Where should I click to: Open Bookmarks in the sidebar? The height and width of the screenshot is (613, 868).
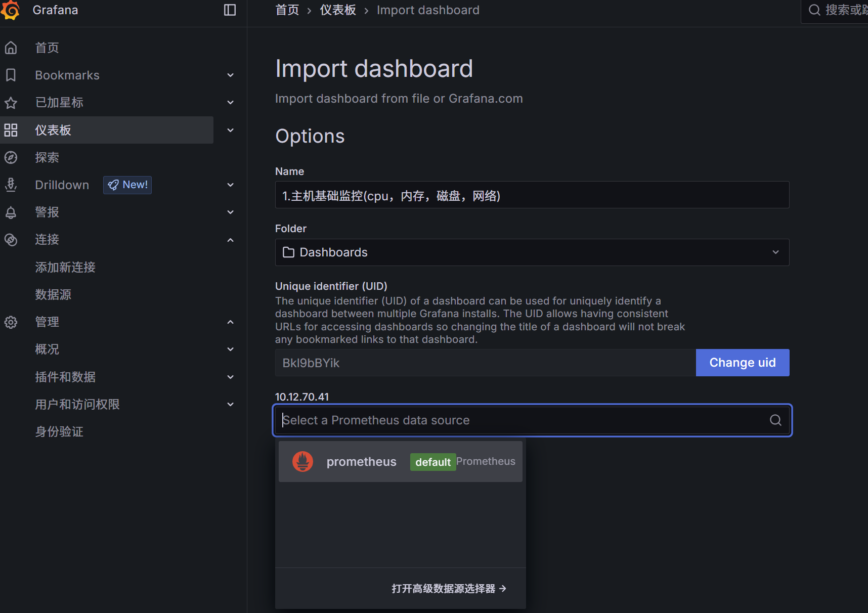(x=67, y=75)
